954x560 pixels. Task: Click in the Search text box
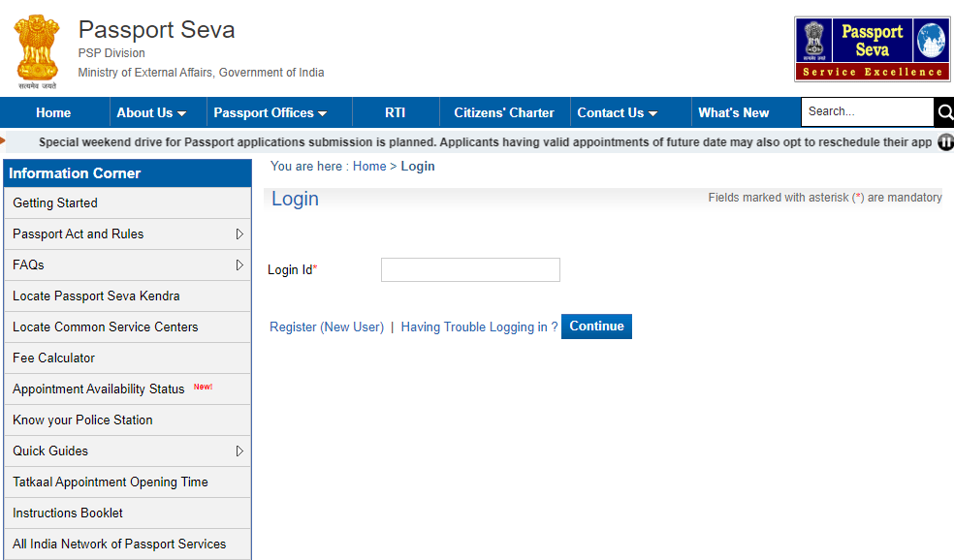[867, 112]
